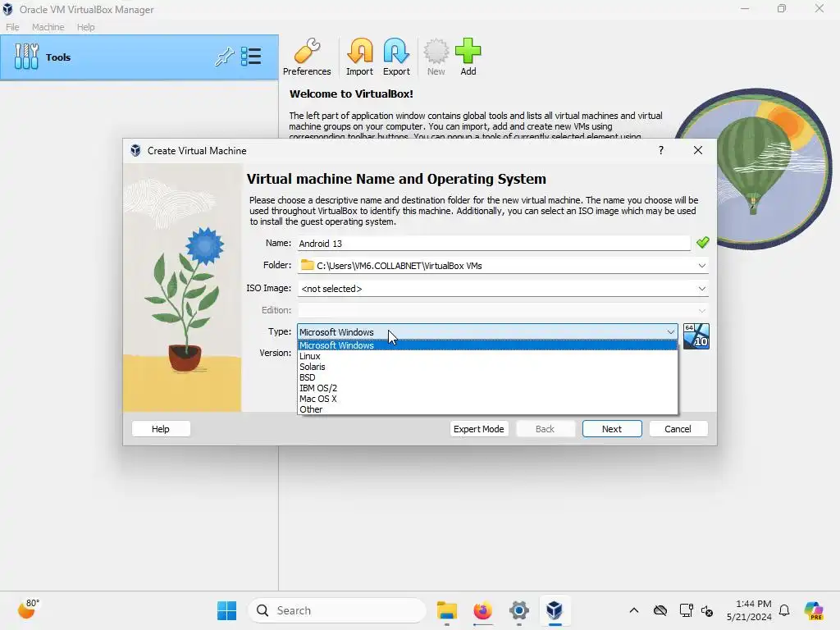The image size is (840, 630).
Task: Click the question mark help icon in dialog
Action: 661,151
